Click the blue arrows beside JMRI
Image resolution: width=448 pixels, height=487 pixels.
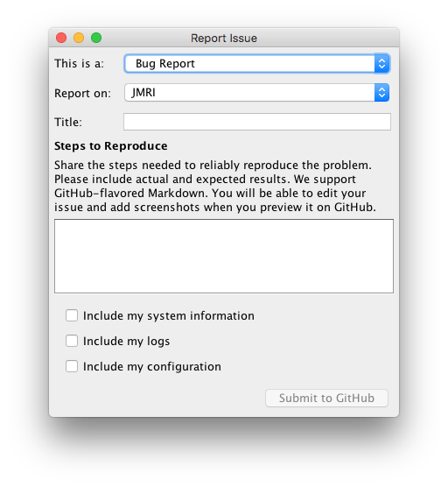click(381, 93)
